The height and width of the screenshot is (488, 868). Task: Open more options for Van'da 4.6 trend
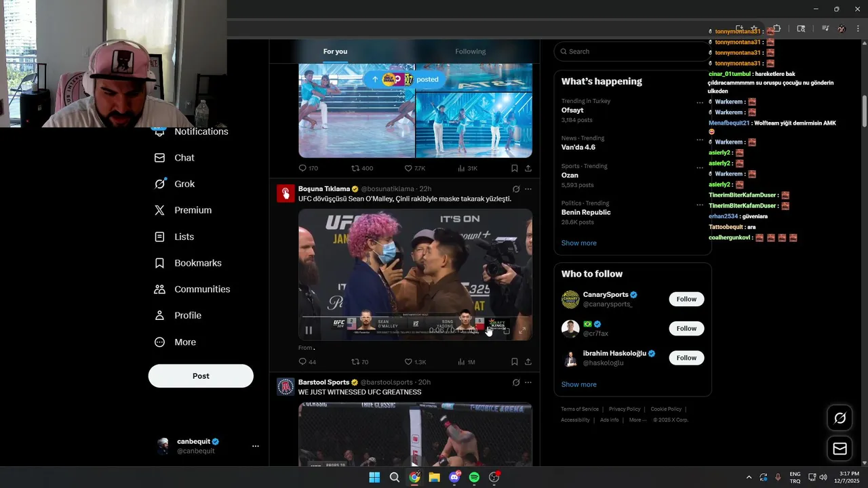(x=699, y=140)
